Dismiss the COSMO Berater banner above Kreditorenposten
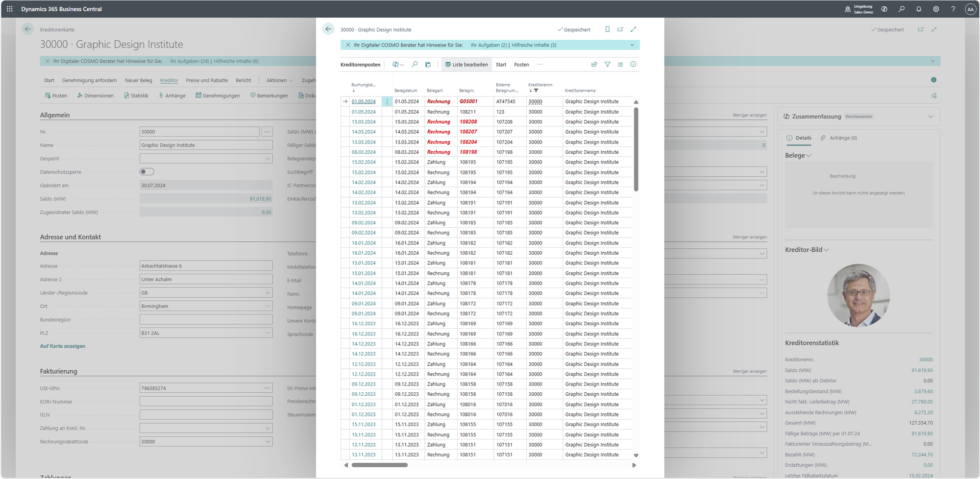Image resolution: width=980 pixels, height=479 pixels. tap(348, 45)
